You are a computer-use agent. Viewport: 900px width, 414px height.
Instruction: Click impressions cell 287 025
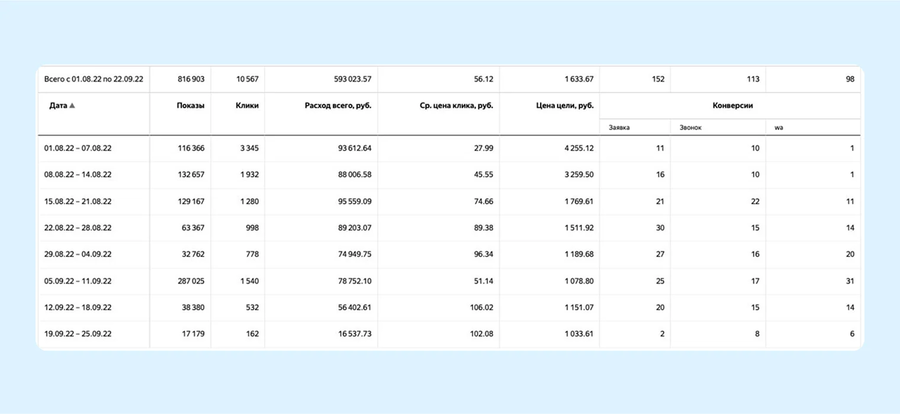point(191,281)
